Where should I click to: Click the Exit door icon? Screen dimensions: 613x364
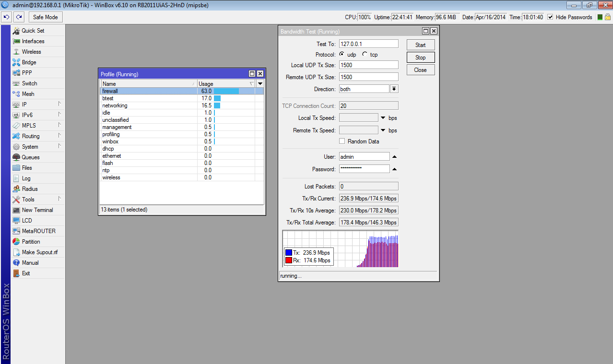tap(16, 273)
